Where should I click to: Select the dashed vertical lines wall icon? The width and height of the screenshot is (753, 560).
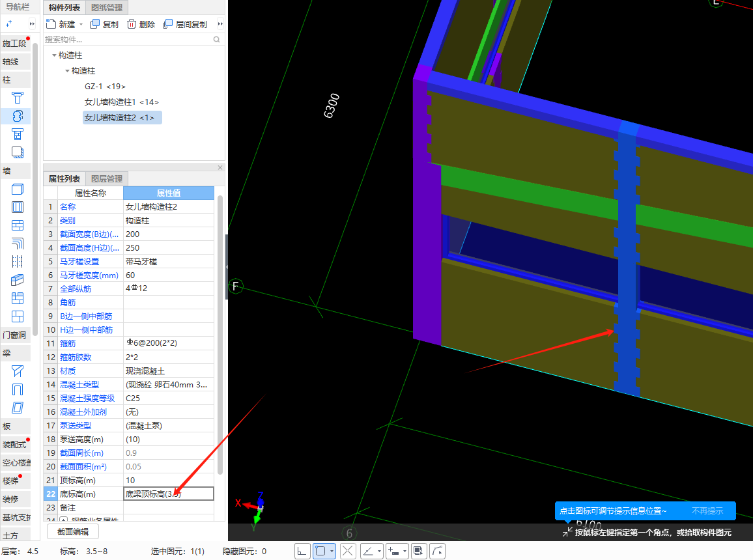[x=18, y=262]
